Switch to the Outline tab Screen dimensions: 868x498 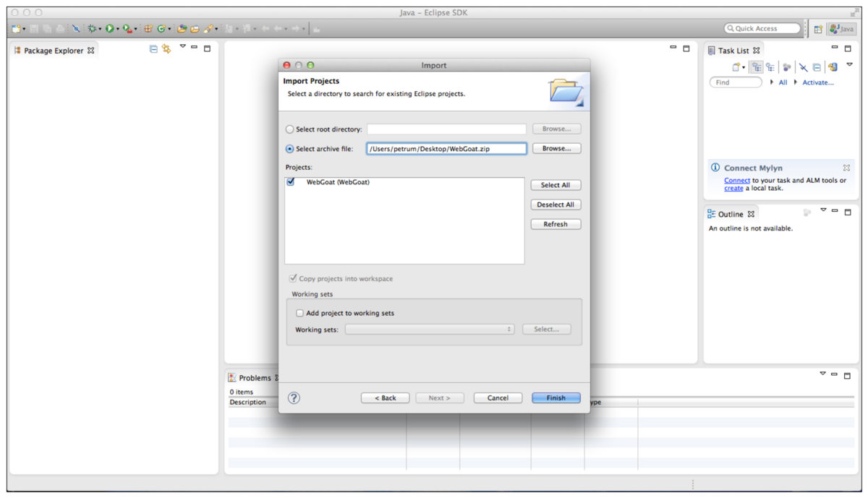[731, 214]
